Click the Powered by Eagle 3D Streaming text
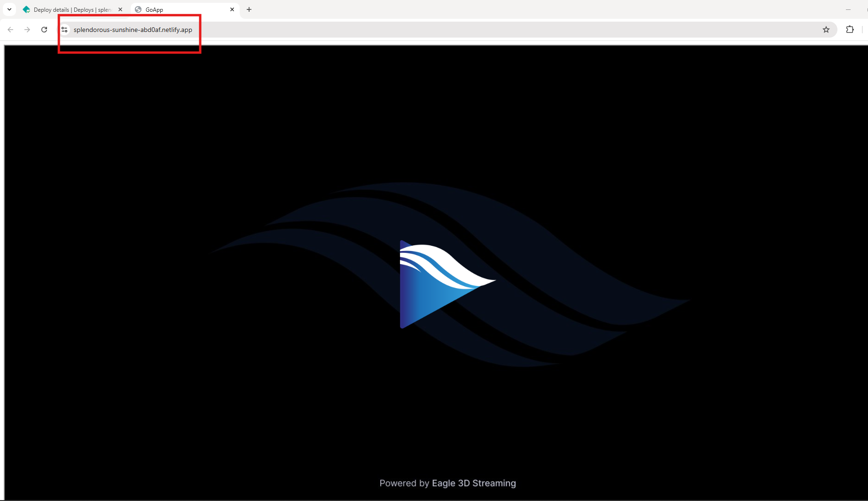The image size is (868, 501). pos(447,483)
